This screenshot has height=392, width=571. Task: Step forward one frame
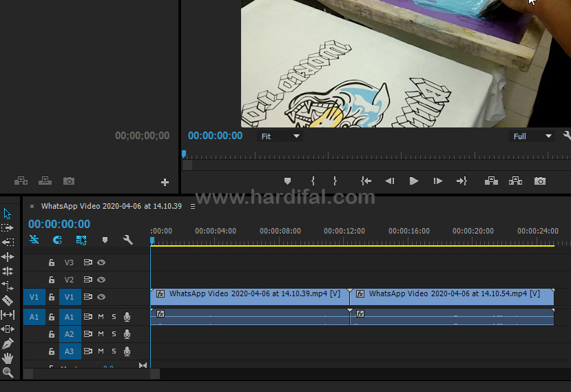437,180
